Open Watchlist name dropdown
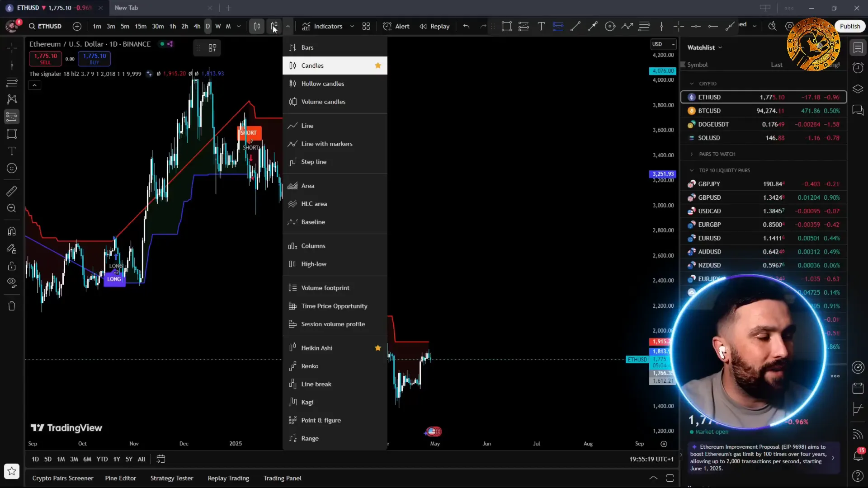 705,47
